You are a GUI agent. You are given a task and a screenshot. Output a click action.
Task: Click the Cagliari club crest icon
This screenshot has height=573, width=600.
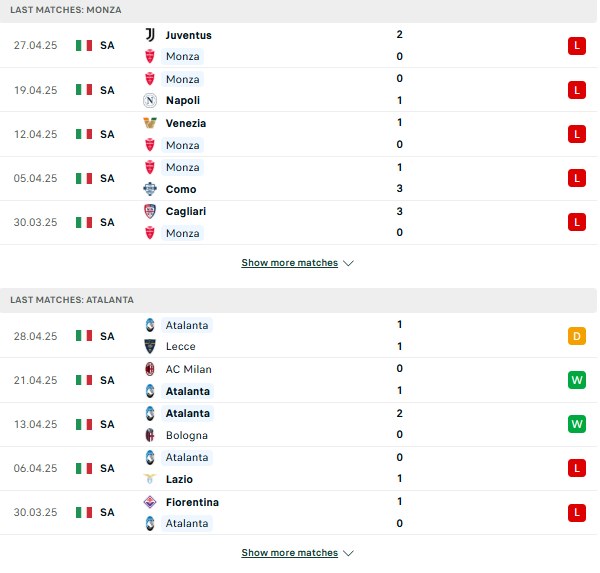(150, 211)
